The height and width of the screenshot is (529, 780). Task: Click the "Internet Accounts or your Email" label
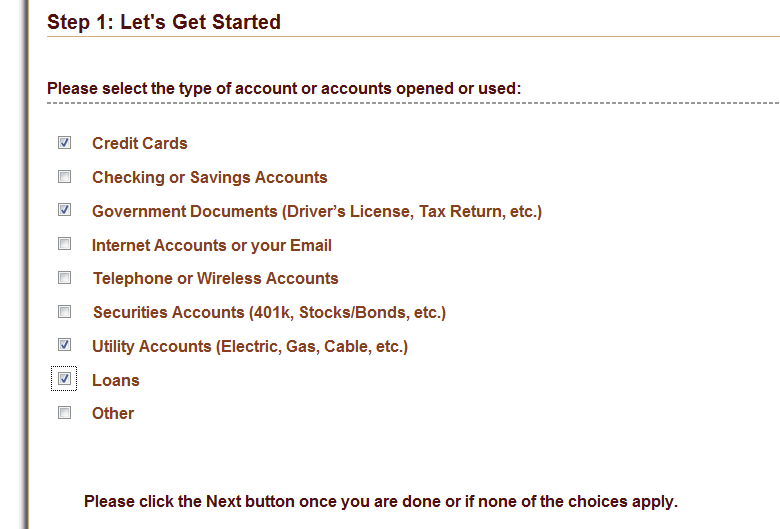pyautogui.click(x=212, y=246)
